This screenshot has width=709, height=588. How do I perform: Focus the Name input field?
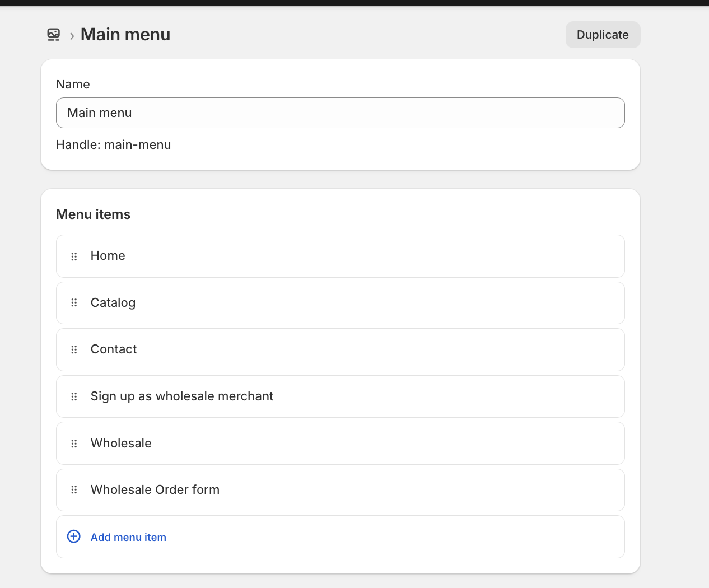point(340,113)
